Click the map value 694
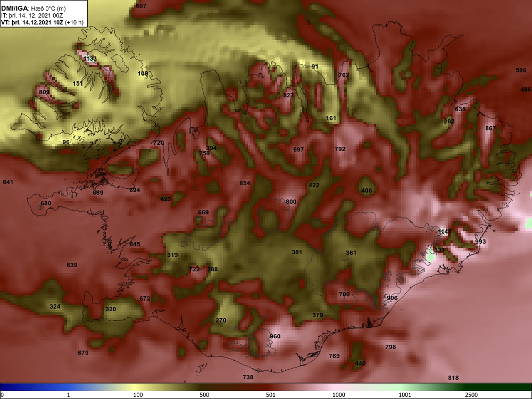The height and width of the screenshot is (399, 532). pos(135,190)
